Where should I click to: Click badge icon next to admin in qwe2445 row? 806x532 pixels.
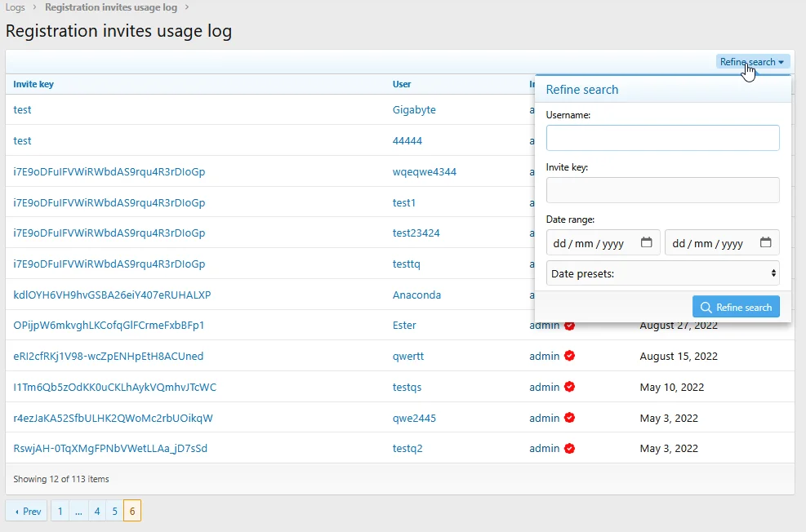(x=569, y=418)
